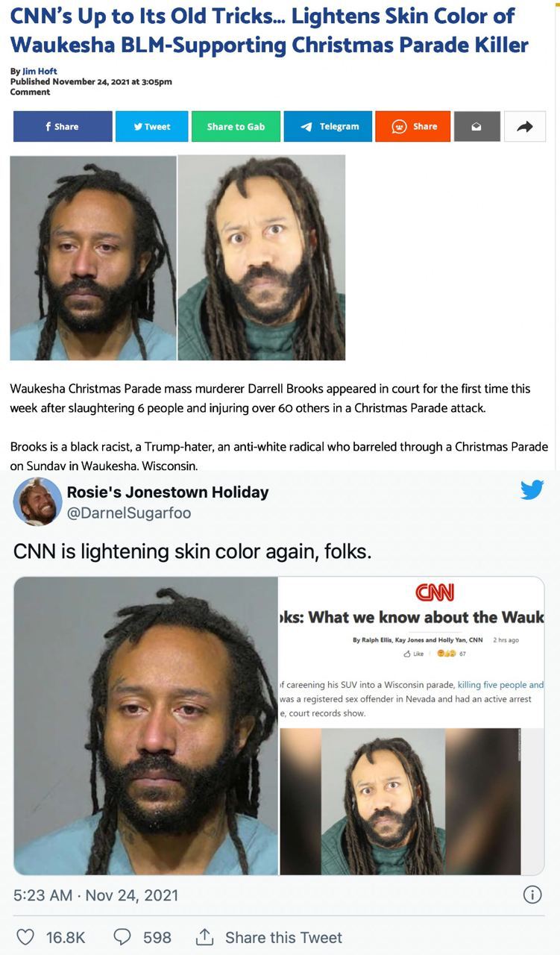This screenshot has height=955, width=560.
Task: Open the CNN screenshot image in tweet
Action: click(412, 726)
